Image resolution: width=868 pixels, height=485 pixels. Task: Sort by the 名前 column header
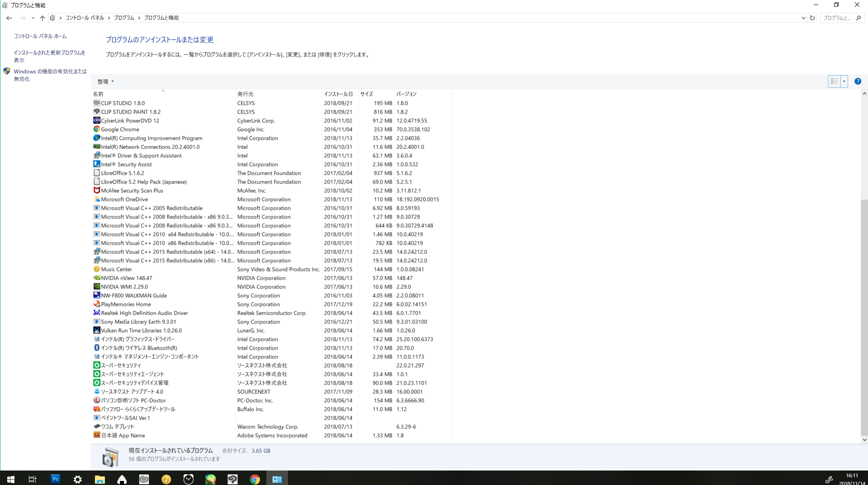(x=163, y=94)
